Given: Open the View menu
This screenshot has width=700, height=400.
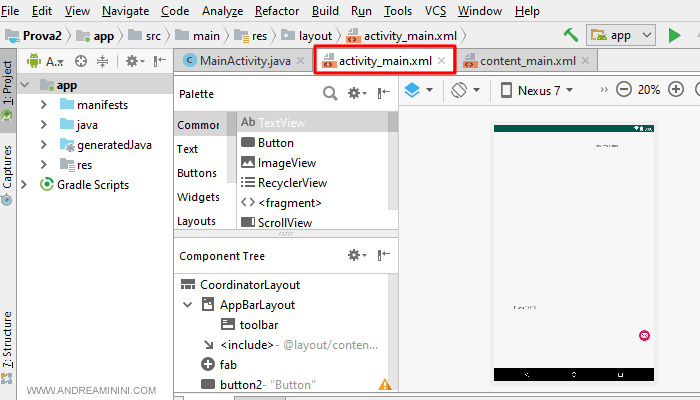Looking at the screenshot, I should [x=77, y=11].
